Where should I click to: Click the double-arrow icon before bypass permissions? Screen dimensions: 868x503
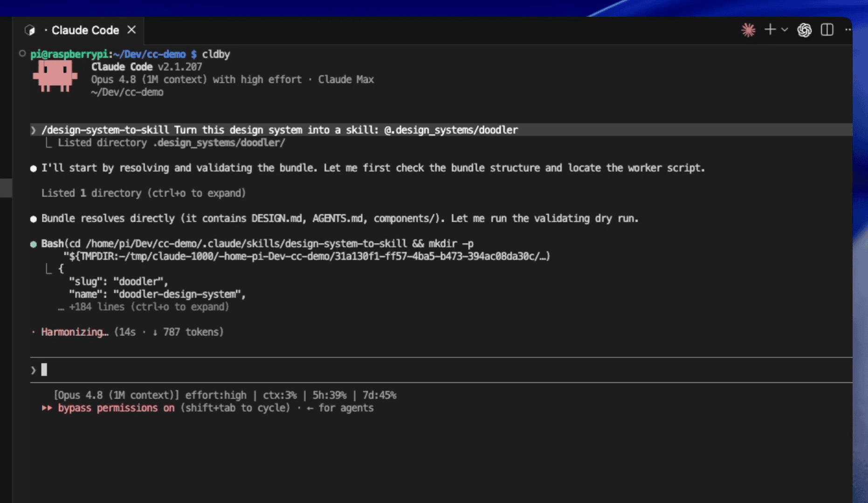tap(47, 408)
